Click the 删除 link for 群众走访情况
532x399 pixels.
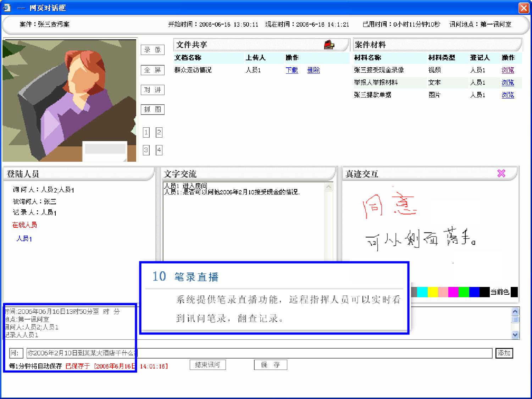click(x=314, y=70)
